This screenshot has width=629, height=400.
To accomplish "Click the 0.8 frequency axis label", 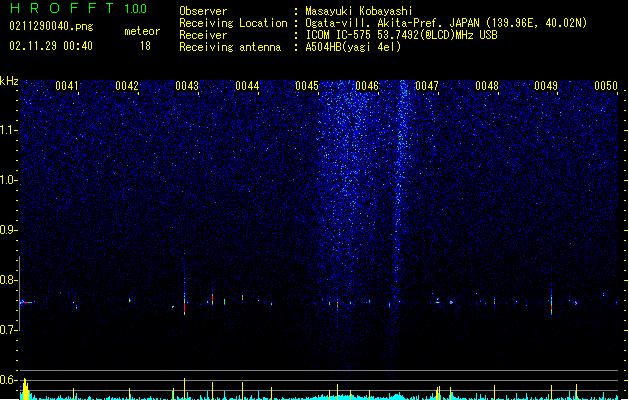I will (x=8, y=280).
